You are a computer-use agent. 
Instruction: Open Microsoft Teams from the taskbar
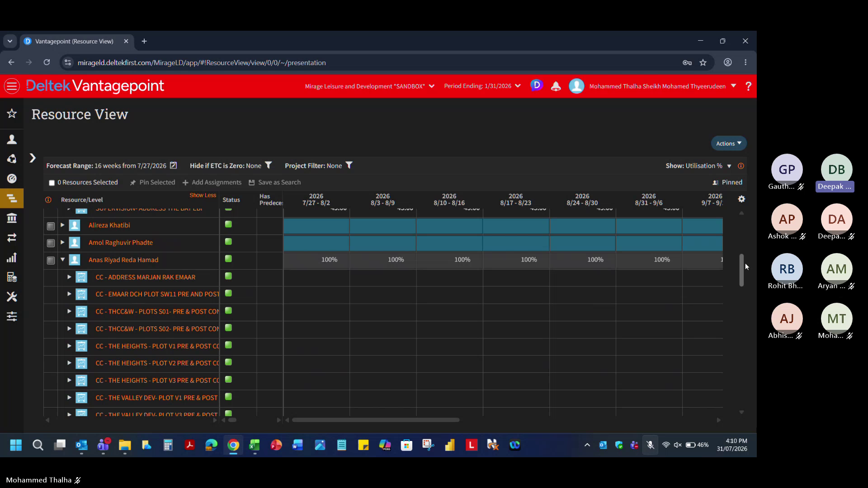point(103,445)
